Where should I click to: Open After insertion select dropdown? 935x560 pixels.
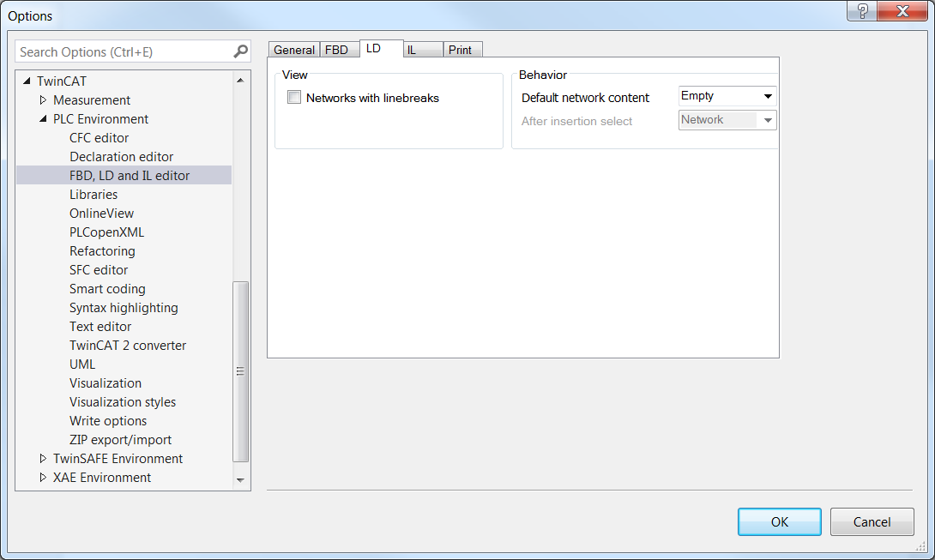[727, 120]
